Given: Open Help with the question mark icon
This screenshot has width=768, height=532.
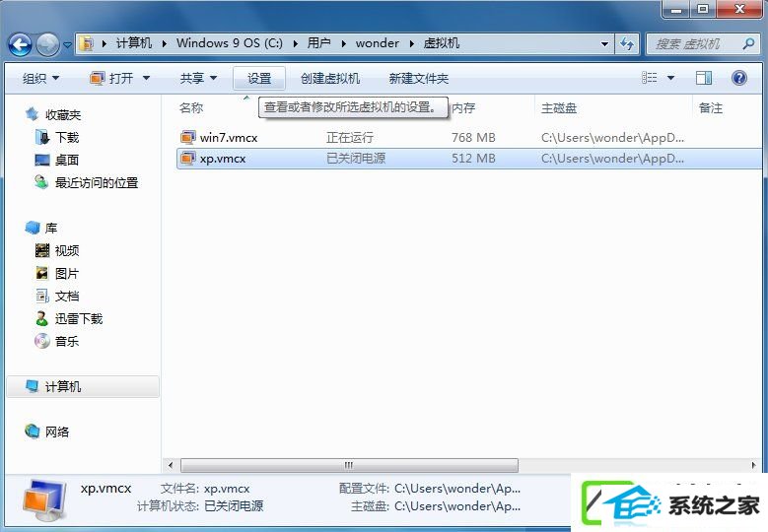Looking at the screenshot, I should pyautogui.click(x=739, y=78).
